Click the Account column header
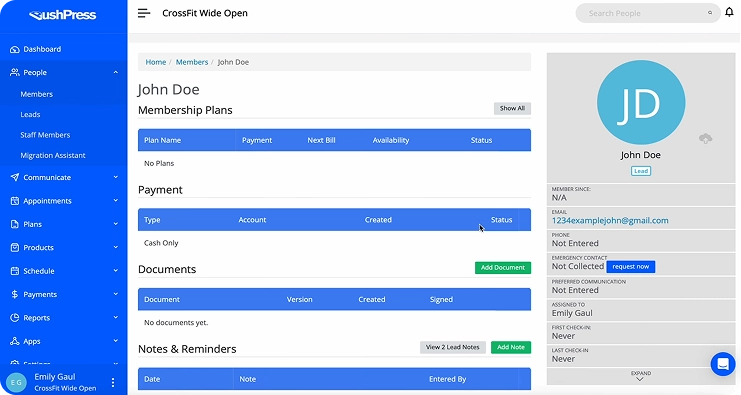741x395 pixels. [252, 220]
